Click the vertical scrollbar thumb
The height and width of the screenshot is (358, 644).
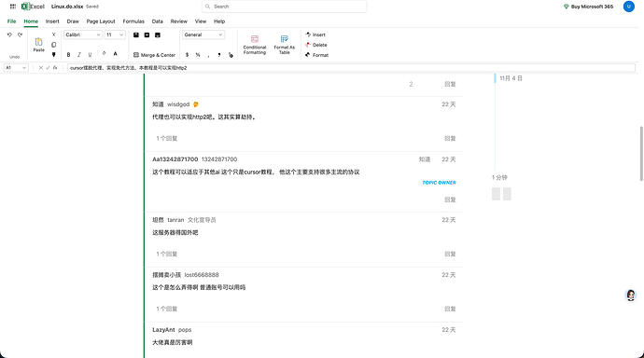tap(641, 154)
